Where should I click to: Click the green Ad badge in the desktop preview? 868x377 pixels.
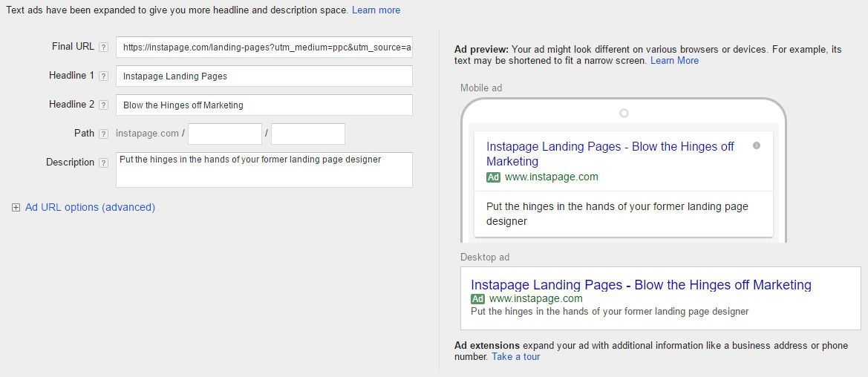(x=477, y=299)
